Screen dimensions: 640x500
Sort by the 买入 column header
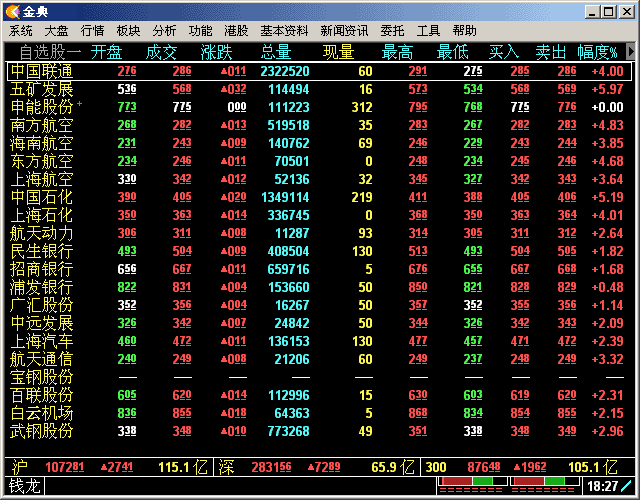(x=504, y=52)
